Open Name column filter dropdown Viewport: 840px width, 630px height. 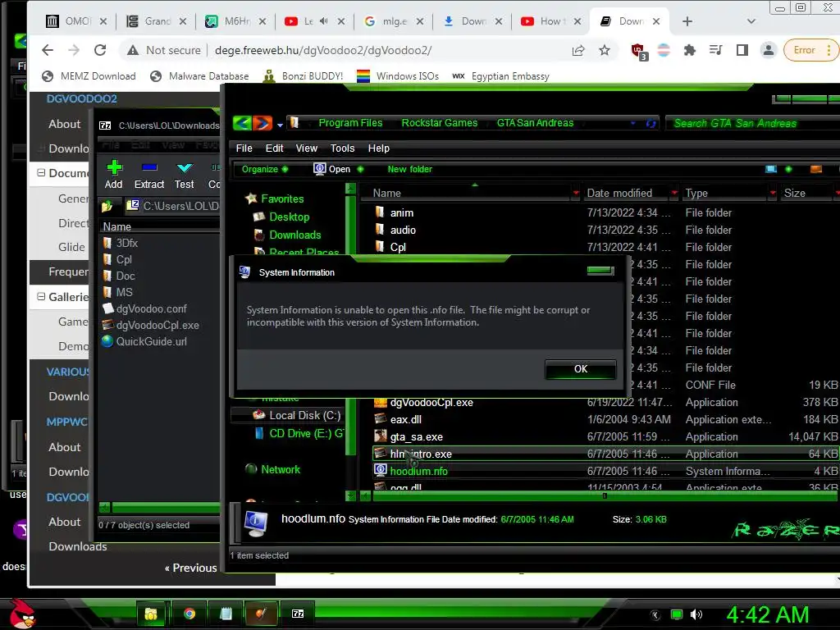click(576, 193)
